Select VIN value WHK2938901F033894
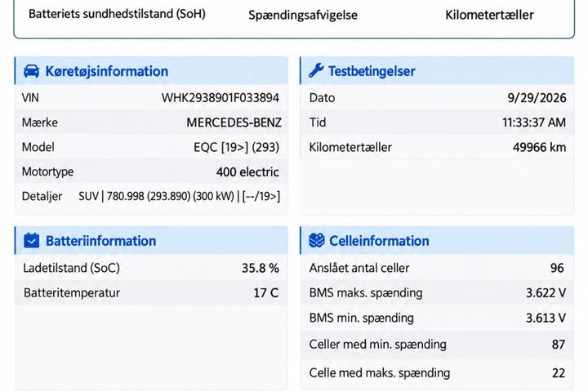The image size is (588, 392). pos(220,98)
